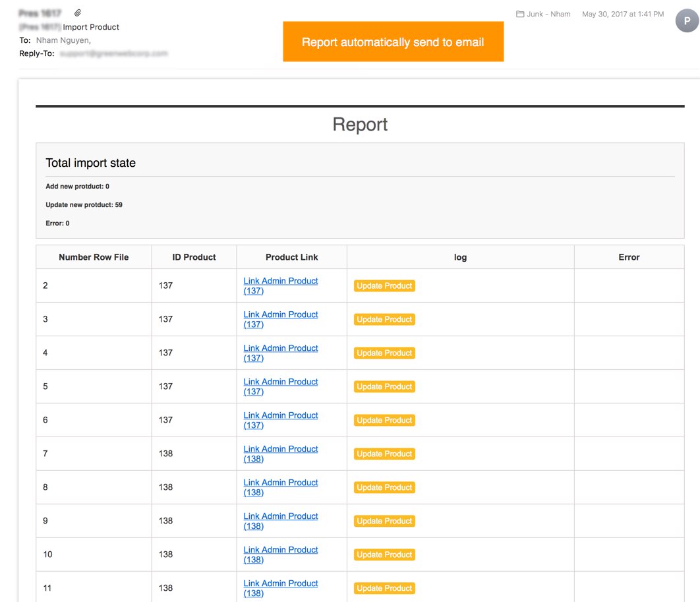700x602 pixels.
Task: Click the blurred Reply-To email address
Action: [113, 53]
